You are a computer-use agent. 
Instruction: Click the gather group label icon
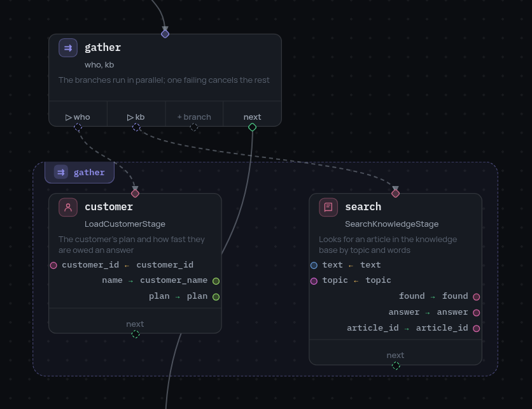coord(61,172)
